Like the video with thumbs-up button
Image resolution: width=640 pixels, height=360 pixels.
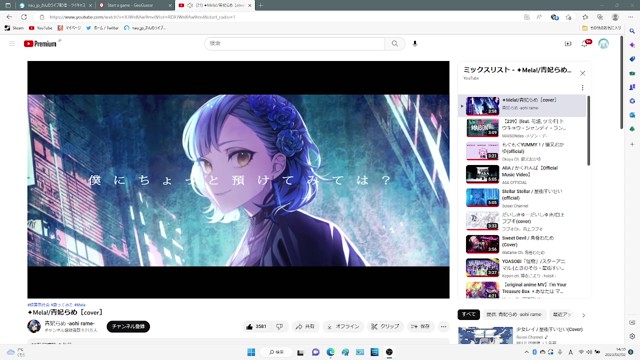[x=256, y=327]
